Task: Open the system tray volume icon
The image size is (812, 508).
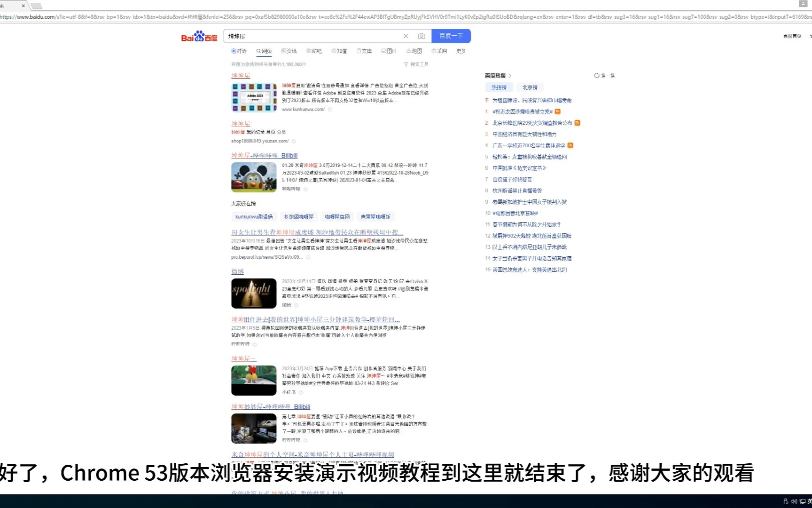Action: [794, 501]
